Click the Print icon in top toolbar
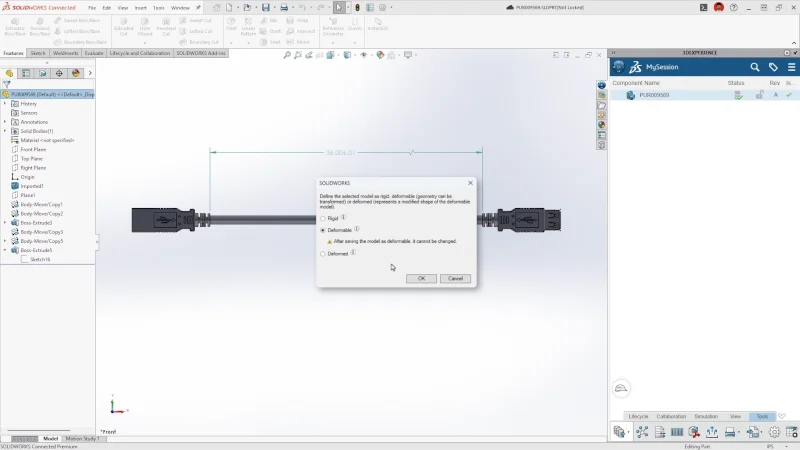 pos(284,7)
